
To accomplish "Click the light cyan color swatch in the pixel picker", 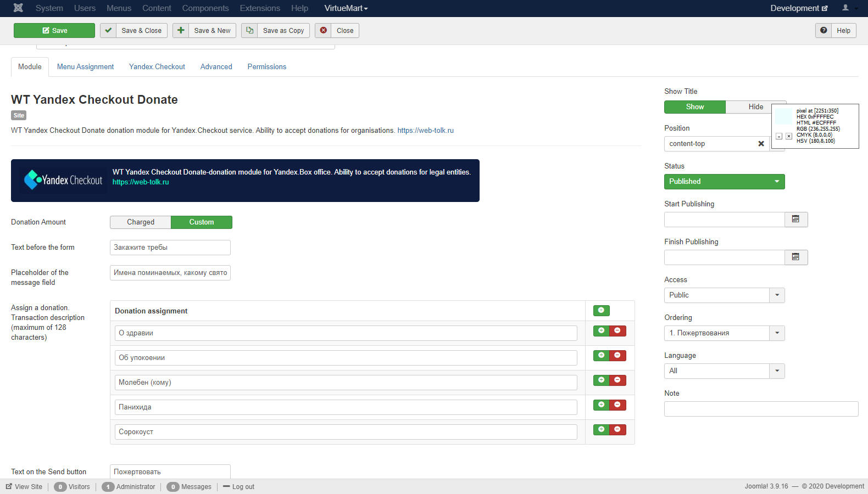I will coord(783,117).
